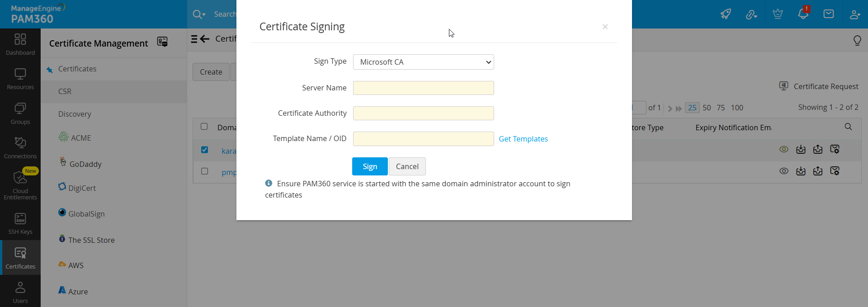Open the user profile dropdown in top bar

[855, 14]
